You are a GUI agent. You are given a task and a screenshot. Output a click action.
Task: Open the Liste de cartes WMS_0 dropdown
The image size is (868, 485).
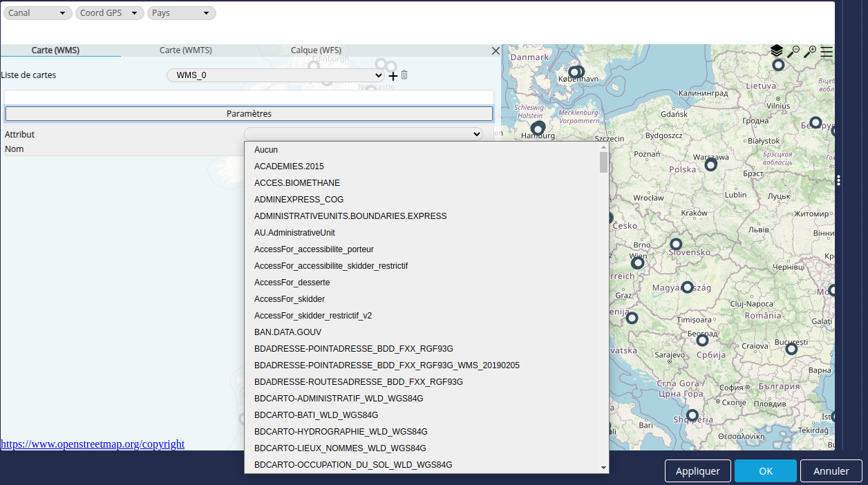click(276, 75)
